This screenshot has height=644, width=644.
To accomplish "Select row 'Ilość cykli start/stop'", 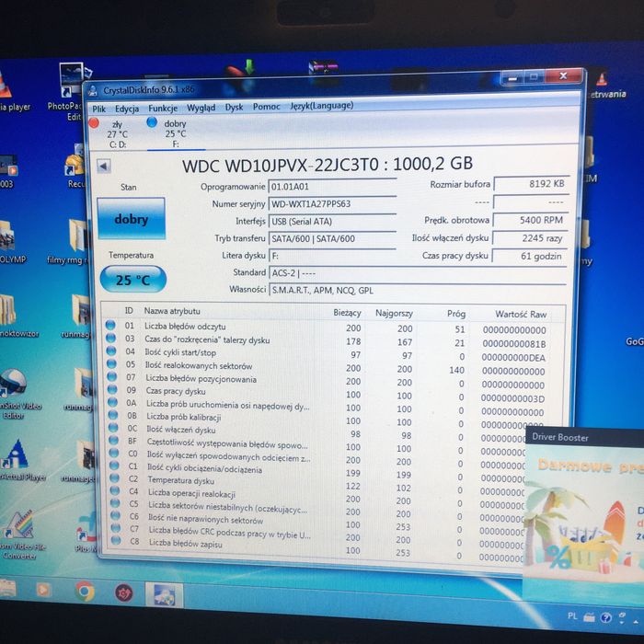I will tap(327, 354).
